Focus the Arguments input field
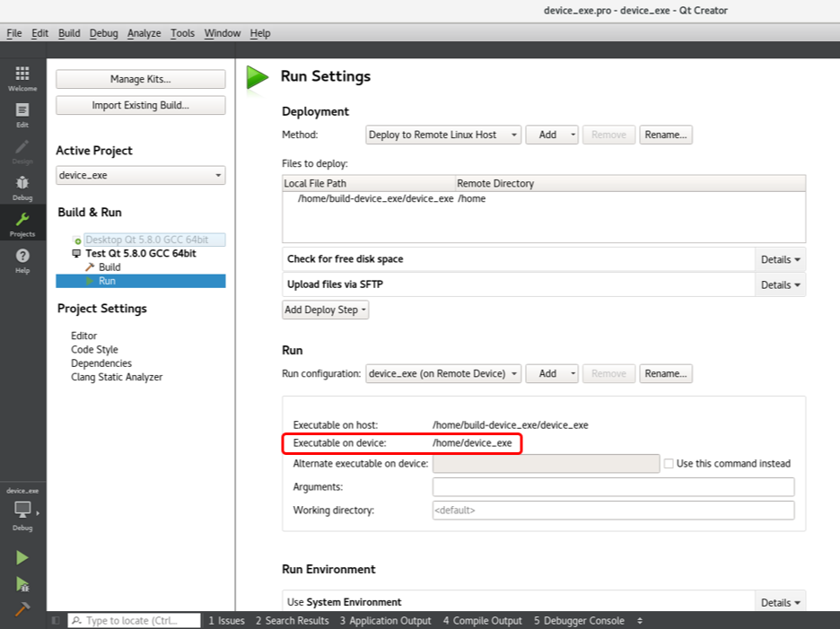Image resolution: width=840 pixels, height=629 pixels. coord(613,487)
